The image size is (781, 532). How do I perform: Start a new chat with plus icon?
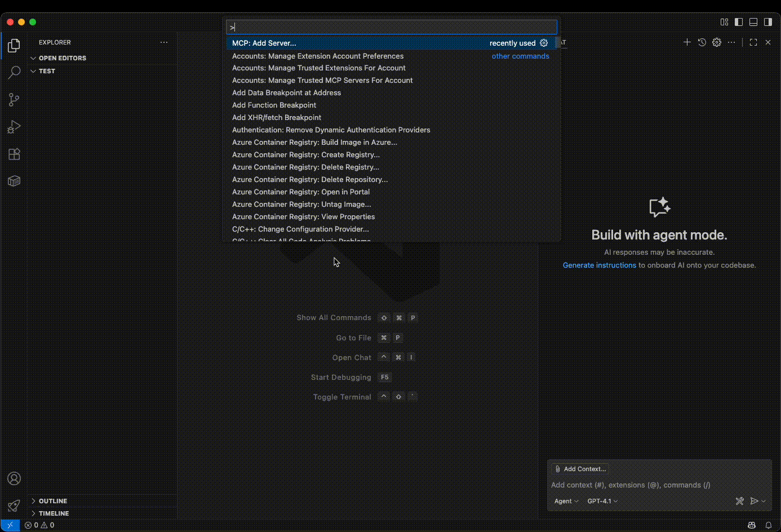(687, 42)
